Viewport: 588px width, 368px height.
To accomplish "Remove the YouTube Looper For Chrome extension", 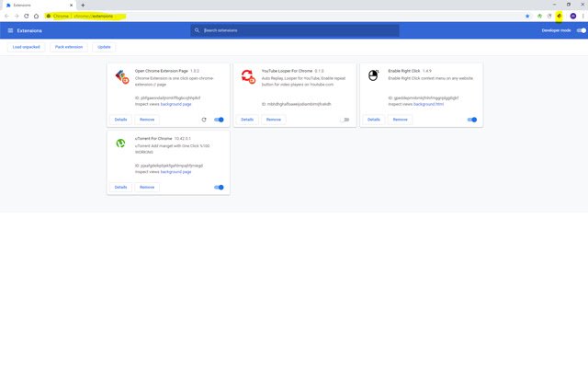I will tap(274, 120).
